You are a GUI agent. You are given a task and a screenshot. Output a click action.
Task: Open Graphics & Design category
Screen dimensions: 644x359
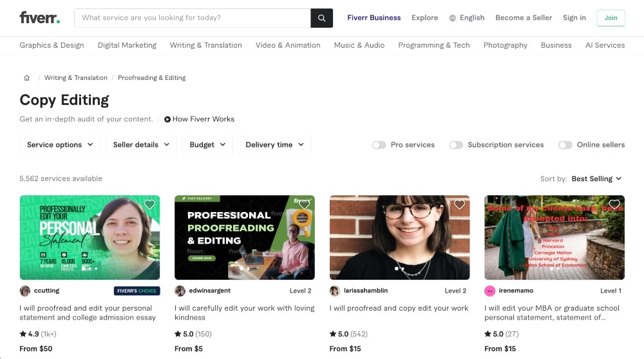(x=52, y=45)
